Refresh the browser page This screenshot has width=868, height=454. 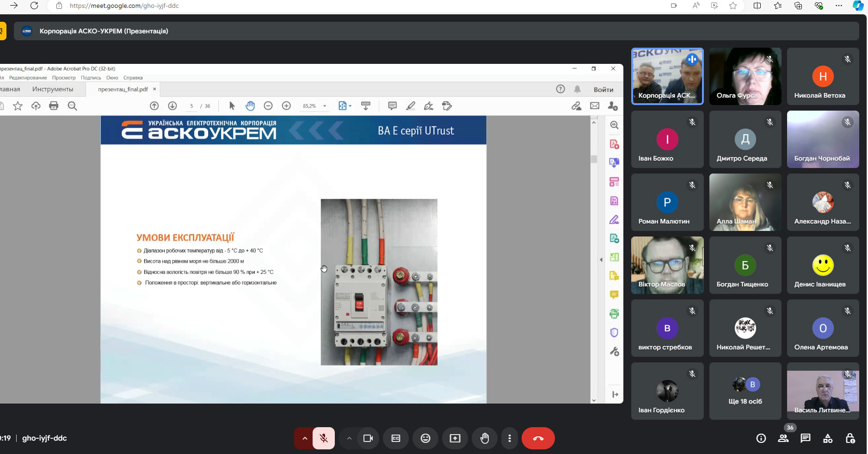coord(34,6)
